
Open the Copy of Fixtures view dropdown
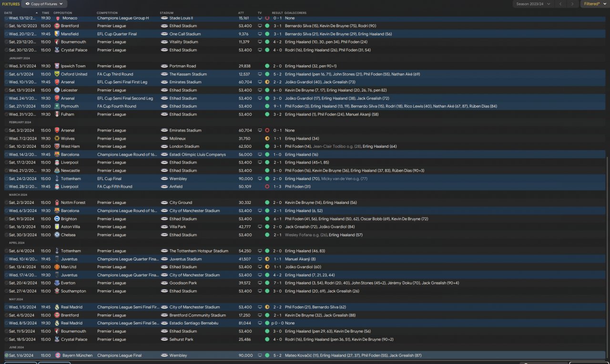(44, 4)
